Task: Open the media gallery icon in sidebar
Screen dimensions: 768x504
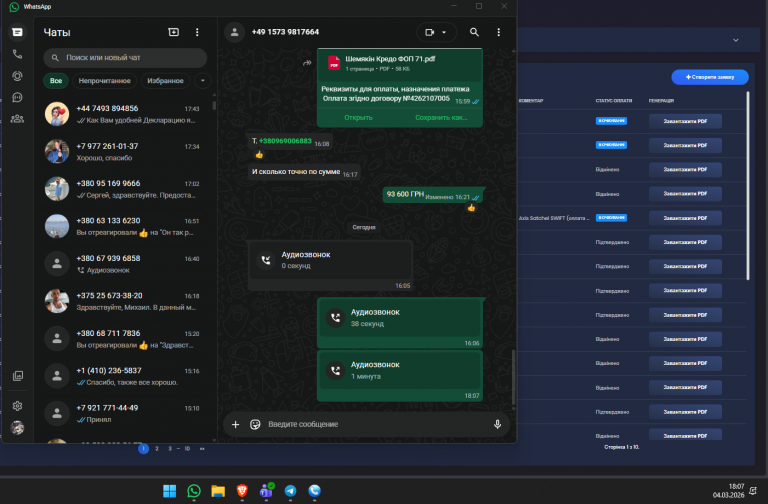Action: click(18, 376)
